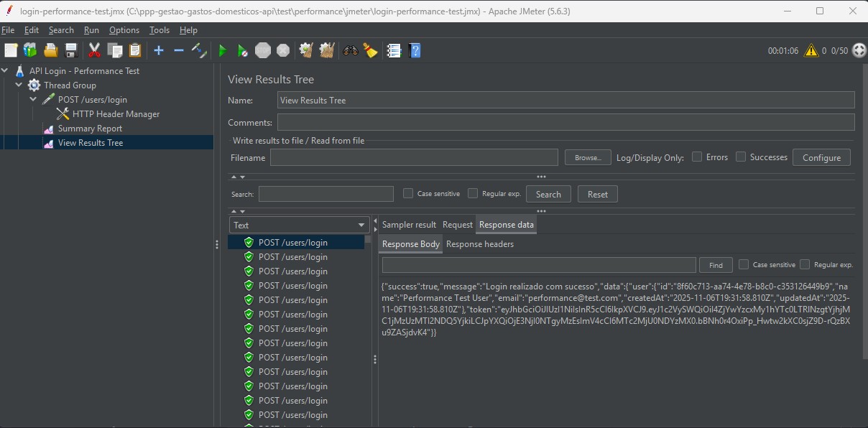Enable the Successes only checkbox
The image size is (868, 428).
[x=741, y=157]
